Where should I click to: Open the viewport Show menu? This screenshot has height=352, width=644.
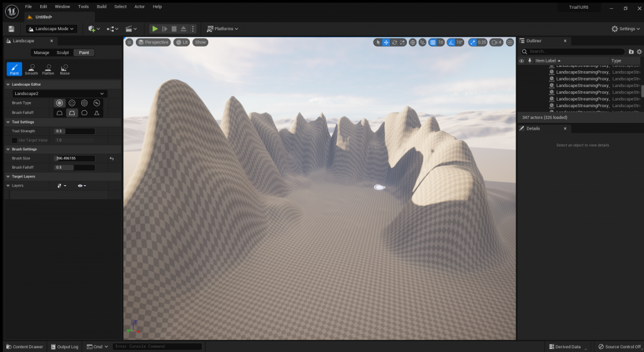point(201,42)
